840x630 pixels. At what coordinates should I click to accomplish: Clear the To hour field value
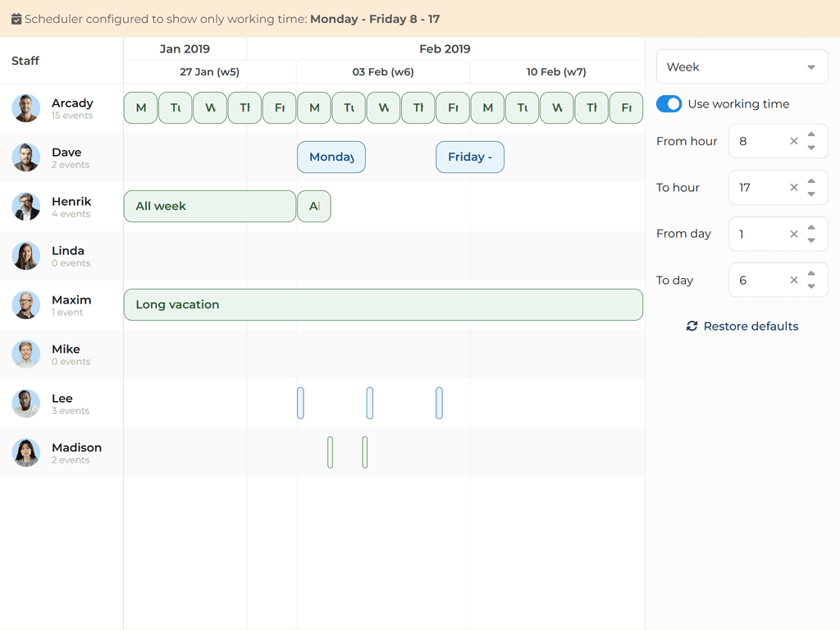[x=793, y=188]
